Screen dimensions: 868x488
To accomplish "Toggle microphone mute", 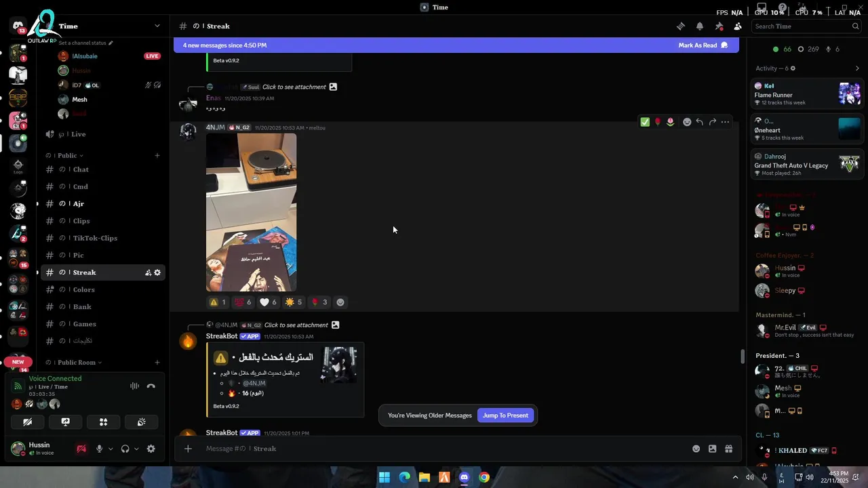I will (99, 449).
